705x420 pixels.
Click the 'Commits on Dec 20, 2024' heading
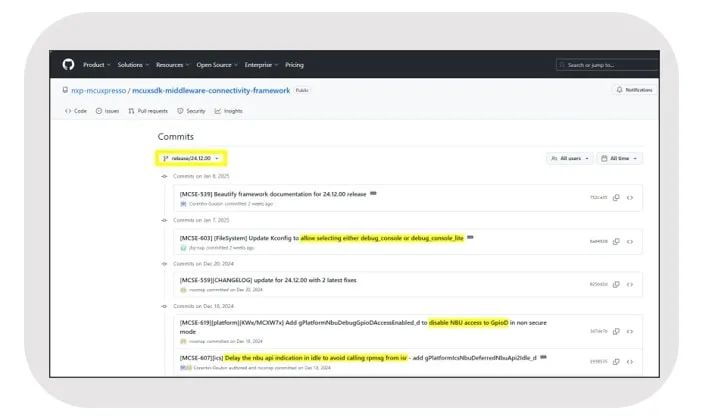[x=203, y=264]
